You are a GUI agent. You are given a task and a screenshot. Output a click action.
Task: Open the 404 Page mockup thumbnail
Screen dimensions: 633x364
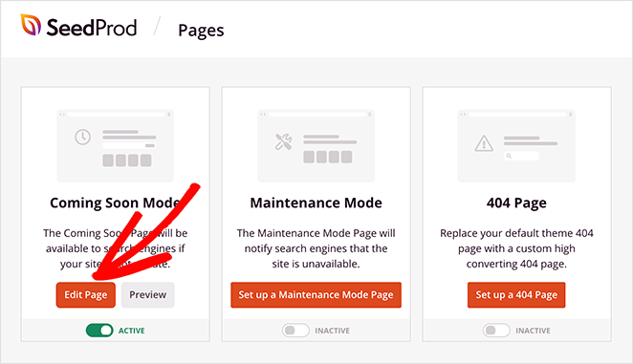516,145
